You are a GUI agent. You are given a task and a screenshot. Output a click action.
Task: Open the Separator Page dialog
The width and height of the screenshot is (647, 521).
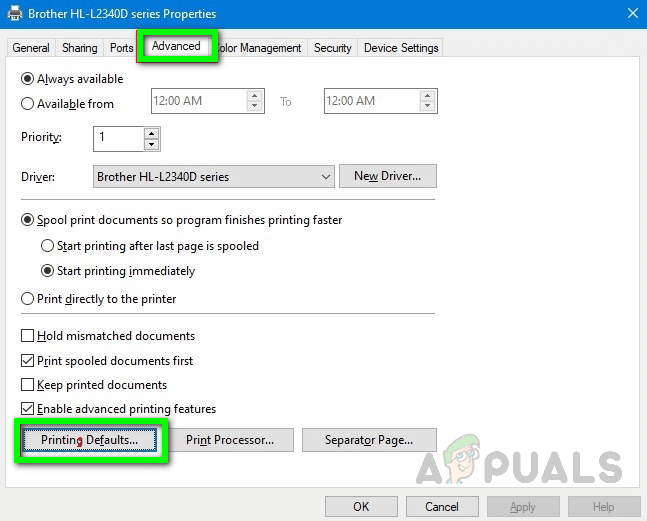368,440
